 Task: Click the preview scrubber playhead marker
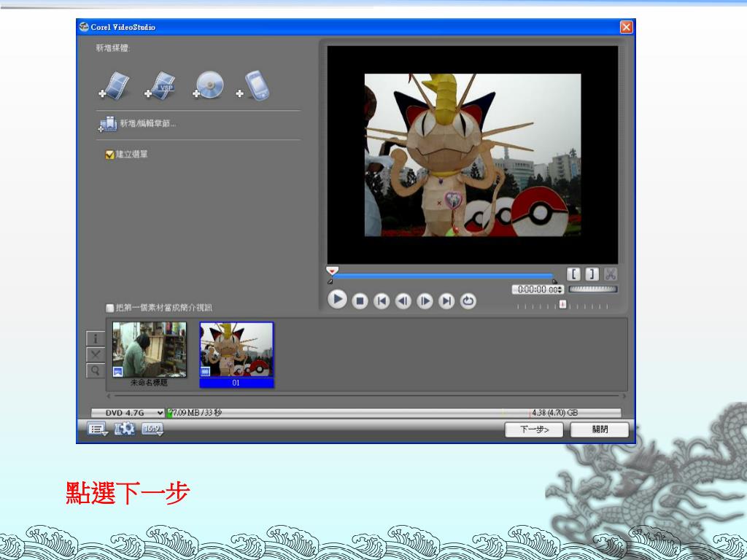332,271
